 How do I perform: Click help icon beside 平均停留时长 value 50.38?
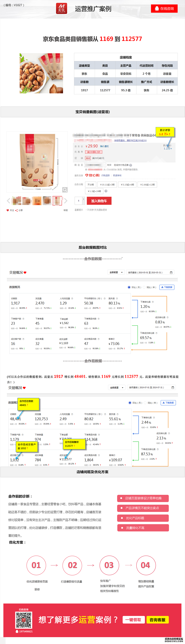pyautogui.click(x=105, y=298)
